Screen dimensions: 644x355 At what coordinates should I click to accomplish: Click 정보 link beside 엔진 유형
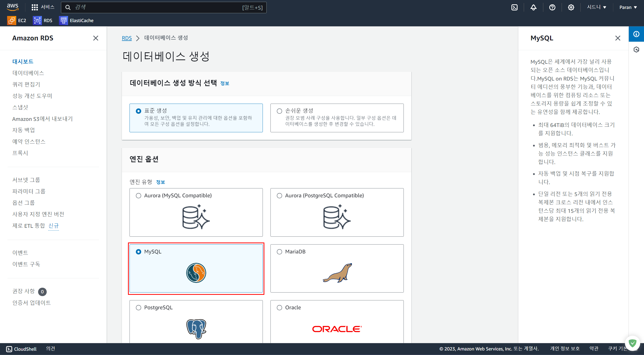click(x=160, y=182)
